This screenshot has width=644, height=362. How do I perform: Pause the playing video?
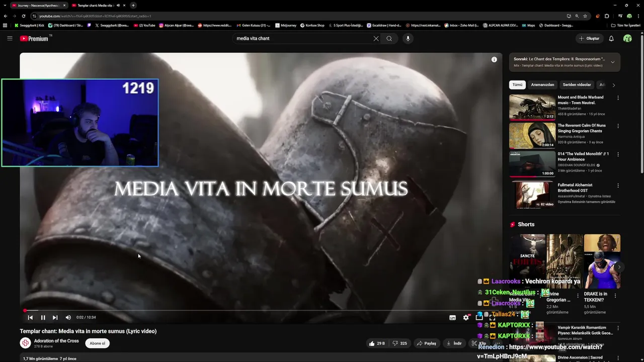tap(43, 317)
